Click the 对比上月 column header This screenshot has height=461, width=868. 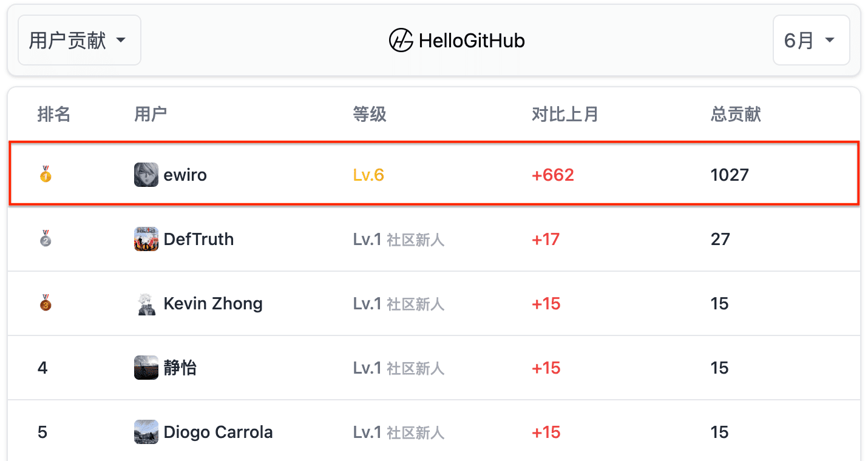(565, 114)
